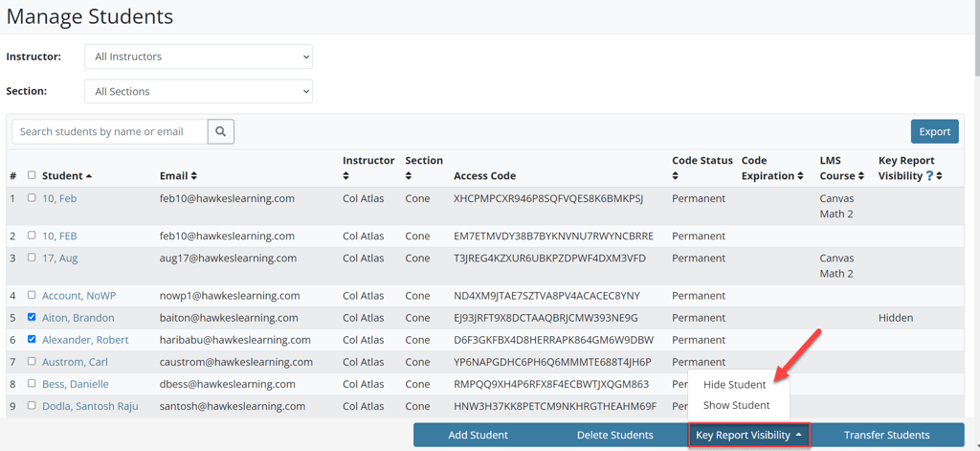Click the Export button
The image size is (980, 451).
pyautogui.click(x=934, y=131)
